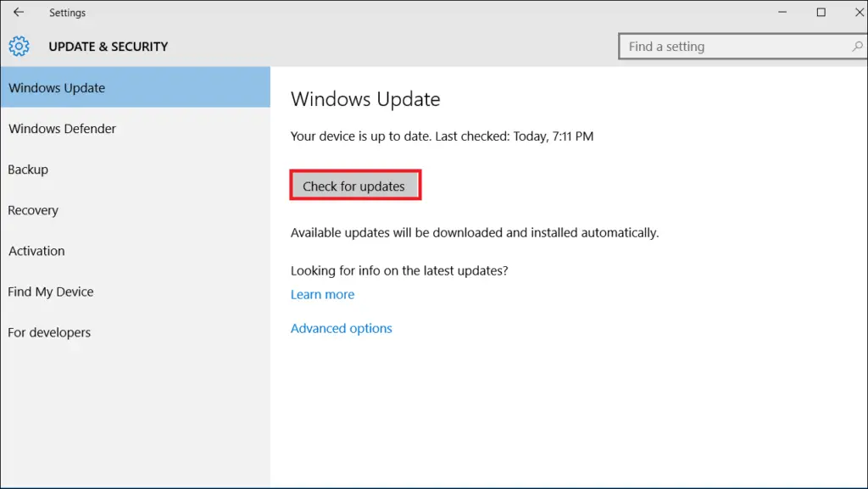868x489 pixels.
Task: Click the Update & Security gear icon
Action: pos(19,47)
